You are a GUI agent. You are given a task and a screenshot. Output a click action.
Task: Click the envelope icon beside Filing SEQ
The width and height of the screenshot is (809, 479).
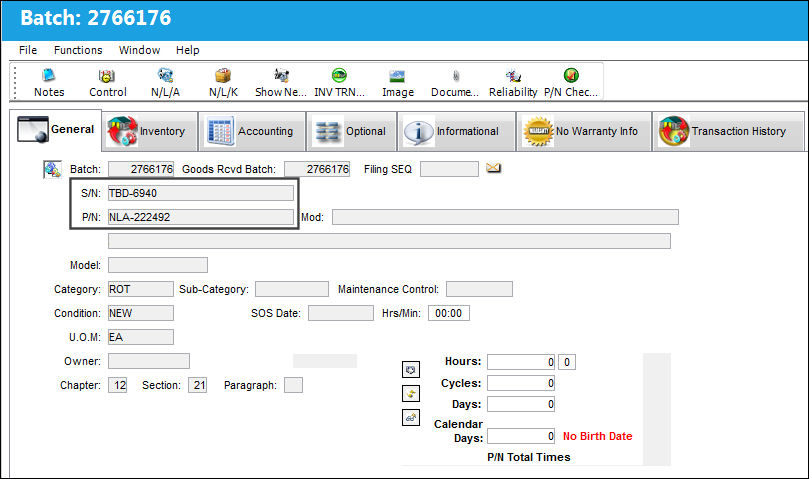click(x=493, y=168)
